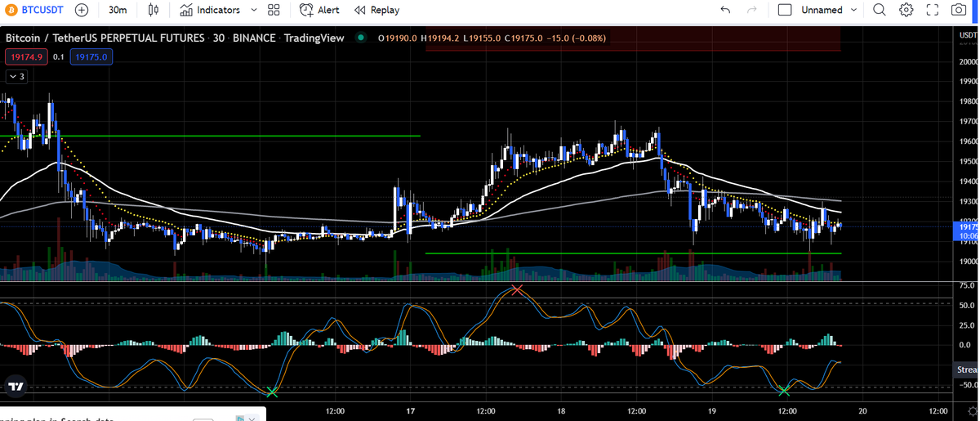Open the BTCUSDT symbol search
This screenshot has width=980, height=421.
coord(35,10)
